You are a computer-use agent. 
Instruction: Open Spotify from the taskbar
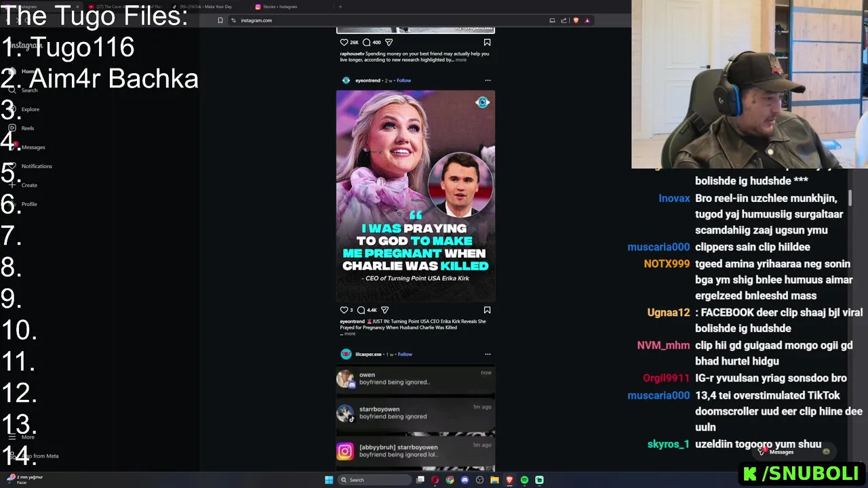(524, 480)
